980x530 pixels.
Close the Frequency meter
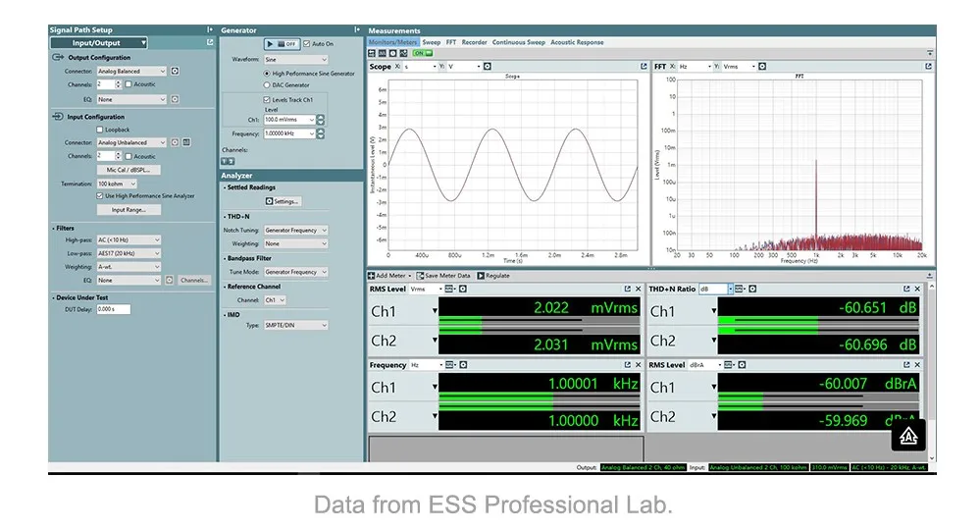[x=638, y=365]
